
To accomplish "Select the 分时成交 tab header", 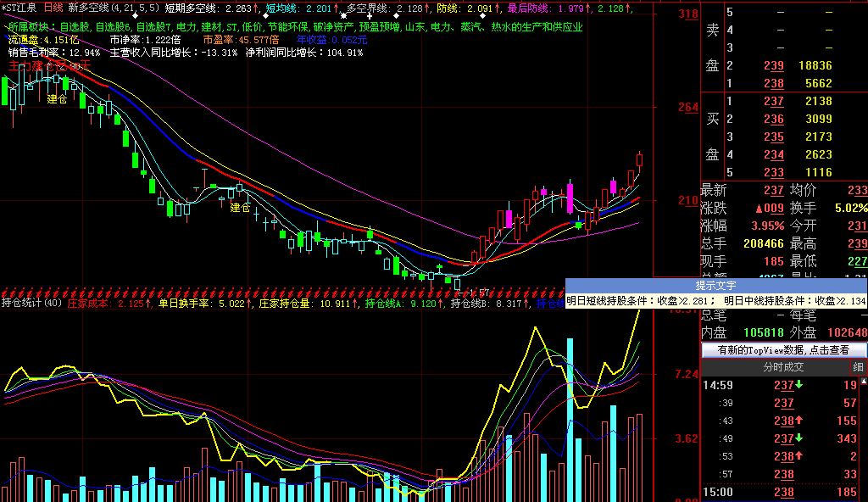I will [x=782, y=367].
